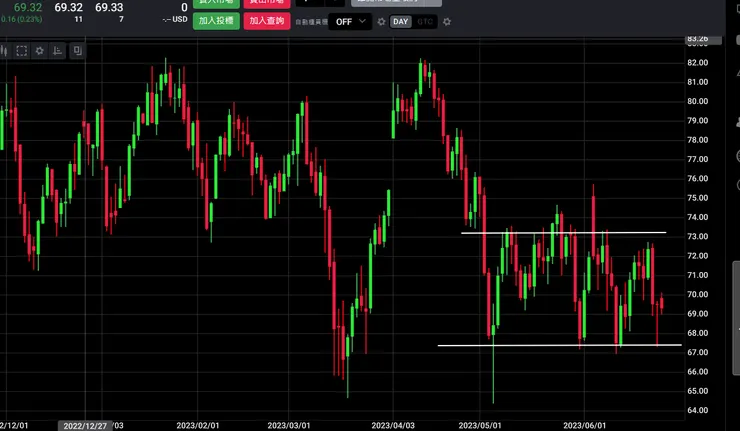The image size is (740, 431).
Task: Open the indicators axis icon
Action: pyautogui.click(x=58, y=51)
